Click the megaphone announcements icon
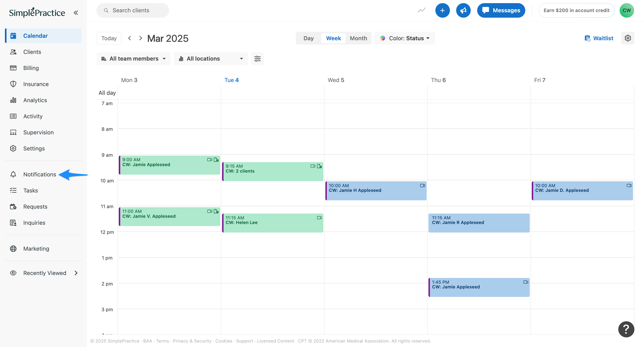The height and width of the screenshot is (347, 644). click(x=463, y=11)
